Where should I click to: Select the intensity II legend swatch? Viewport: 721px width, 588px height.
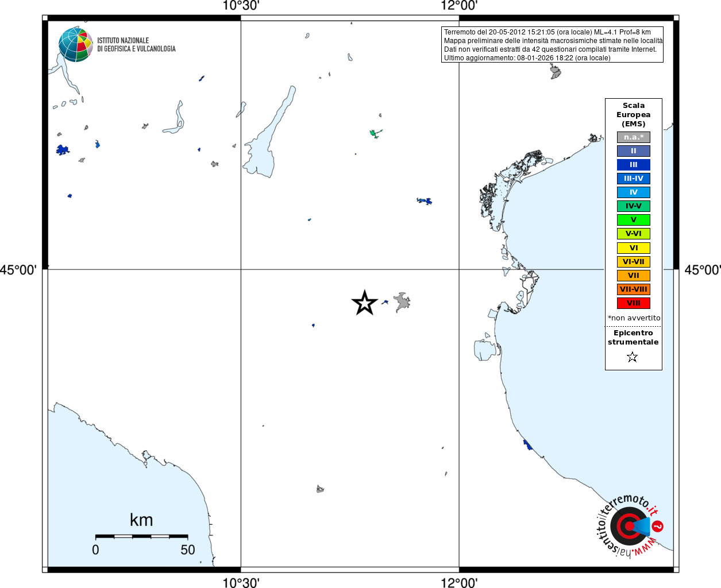click(x=634, y=151)
